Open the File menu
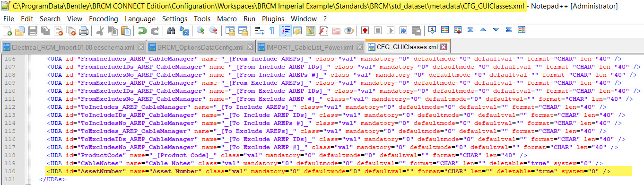 click(9, 19)
